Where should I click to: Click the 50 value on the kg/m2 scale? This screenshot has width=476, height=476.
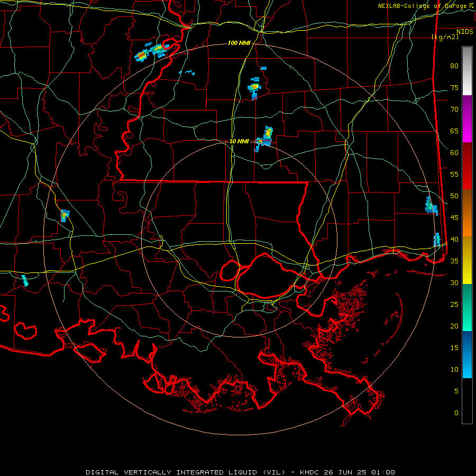click(454, 196)
